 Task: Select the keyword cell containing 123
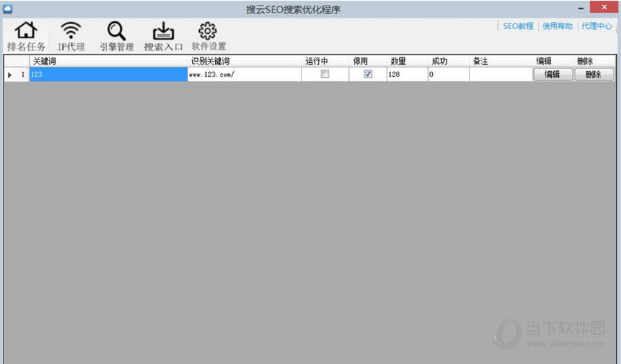pos(108,75)
